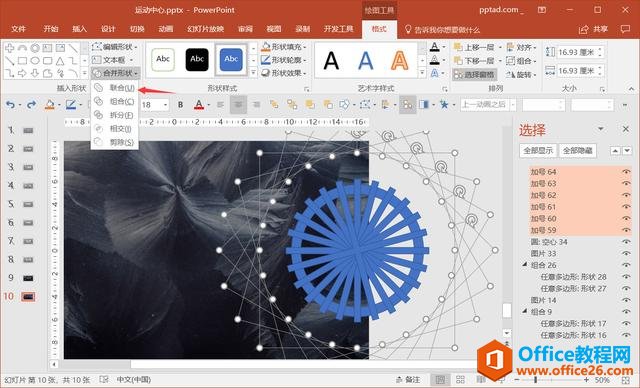Click the Redo arrow icon
640x388 pixels.
(31, 105)
